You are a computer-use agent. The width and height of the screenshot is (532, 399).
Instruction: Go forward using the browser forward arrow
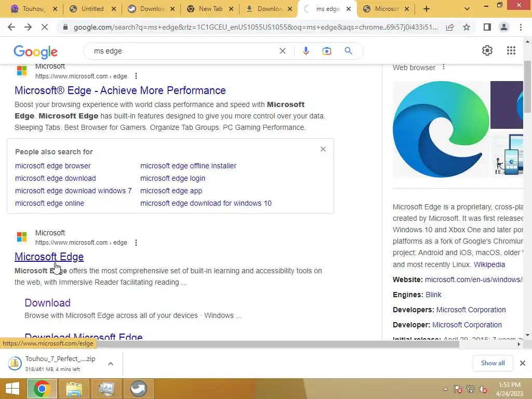[x=28, y=27]
